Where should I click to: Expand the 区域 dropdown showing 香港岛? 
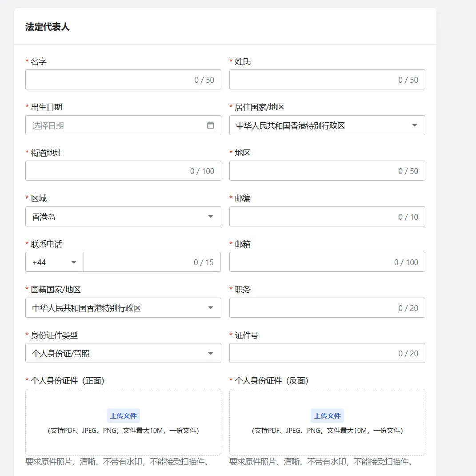(123, 217)
